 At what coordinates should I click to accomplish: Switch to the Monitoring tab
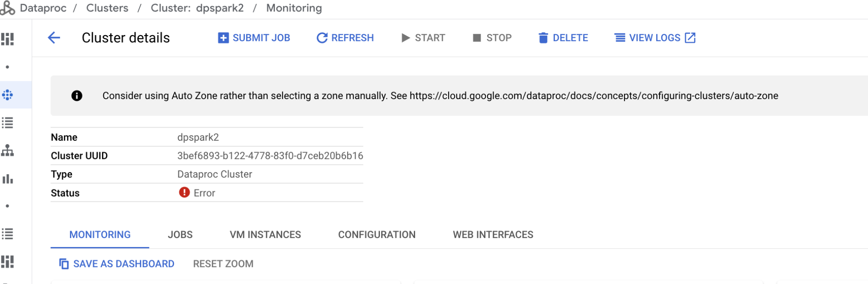click(x=100, y=234)
